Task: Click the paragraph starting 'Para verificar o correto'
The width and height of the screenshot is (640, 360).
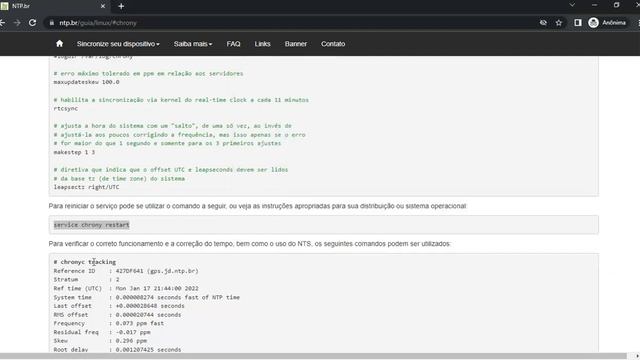Action: click(x=250, y=244)
